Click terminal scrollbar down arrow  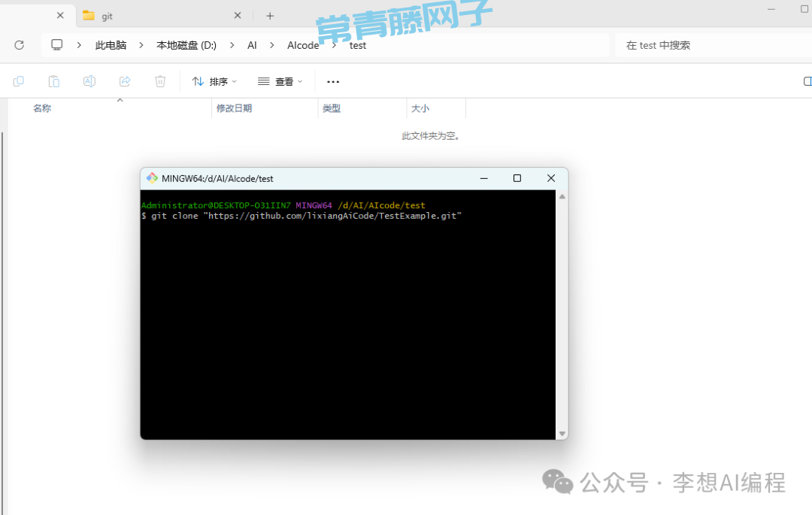pos(562,434)
